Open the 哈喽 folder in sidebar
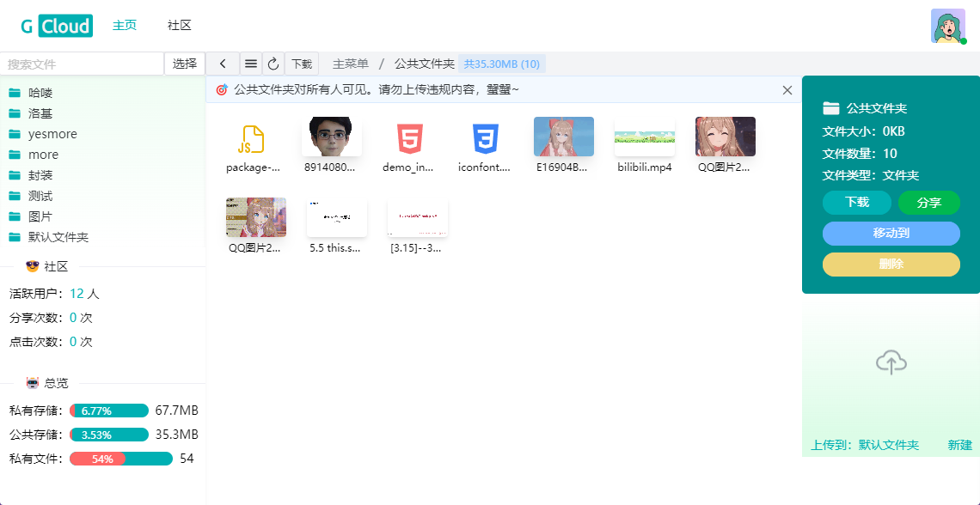 pyautogui.click(x=40, y=93)
